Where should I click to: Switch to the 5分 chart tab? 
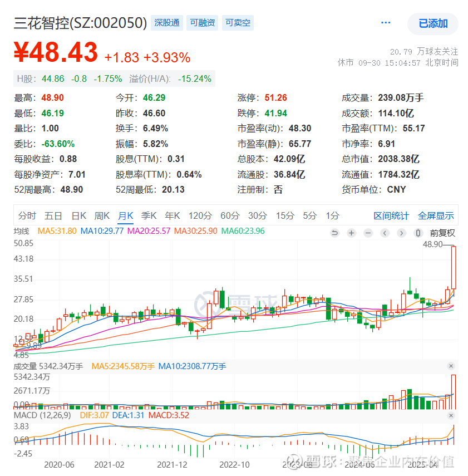tap(309, 216)
